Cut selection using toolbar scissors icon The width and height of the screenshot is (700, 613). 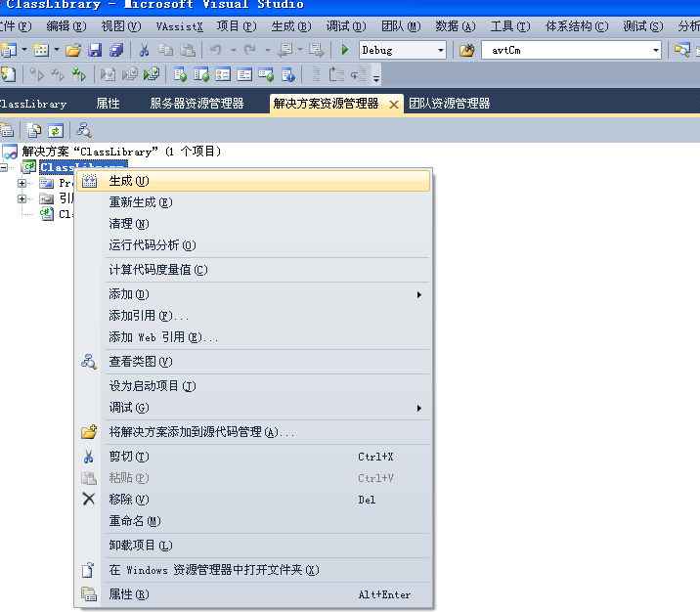[x=144, y=50]
